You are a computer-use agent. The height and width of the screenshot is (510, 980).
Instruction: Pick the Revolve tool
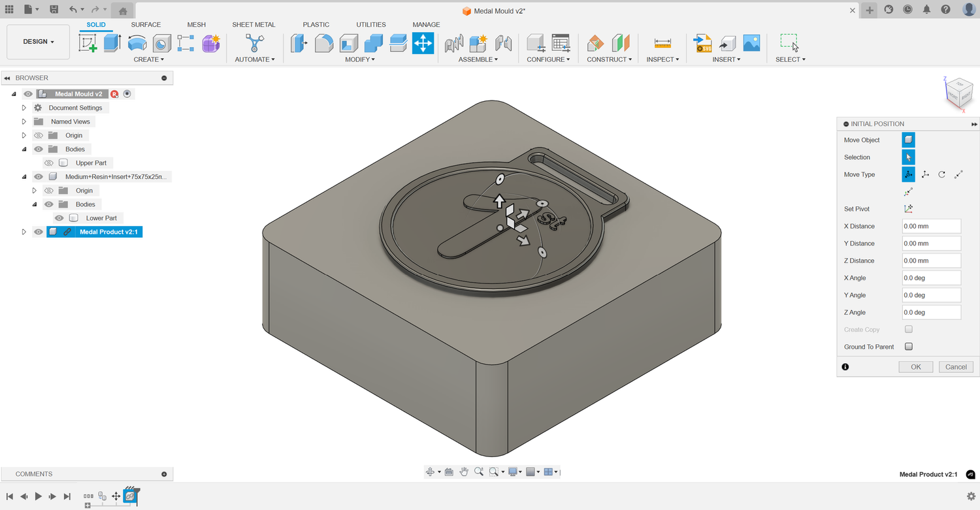pos(137,43)
